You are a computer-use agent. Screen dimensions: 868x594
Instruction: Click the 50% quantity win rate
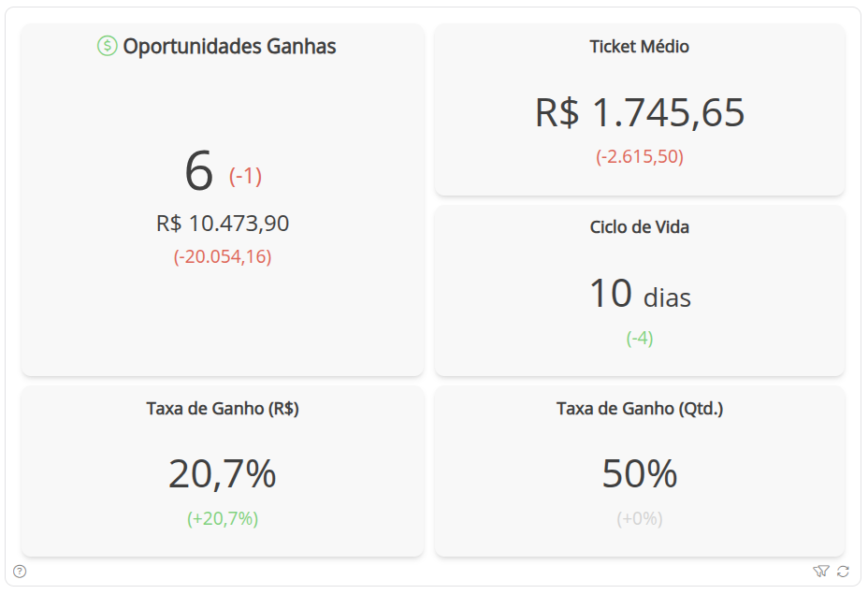tap(640, 474)
